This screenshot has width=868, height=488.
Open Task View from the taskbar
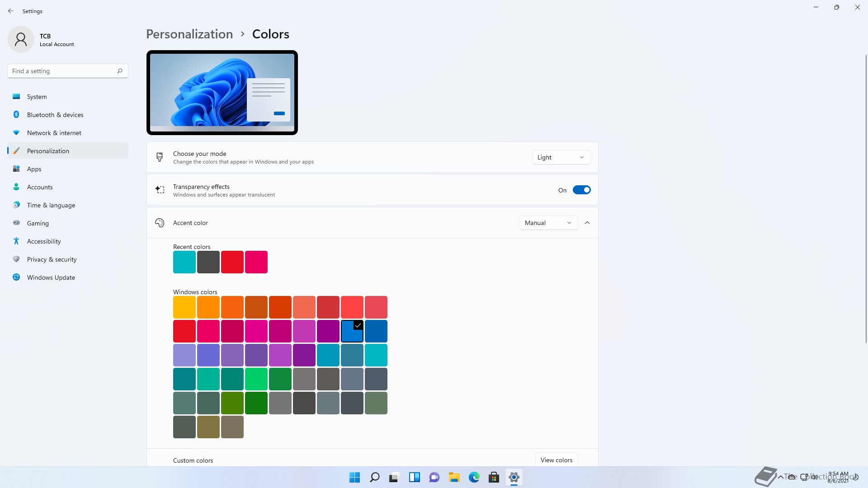coord(394,477)
